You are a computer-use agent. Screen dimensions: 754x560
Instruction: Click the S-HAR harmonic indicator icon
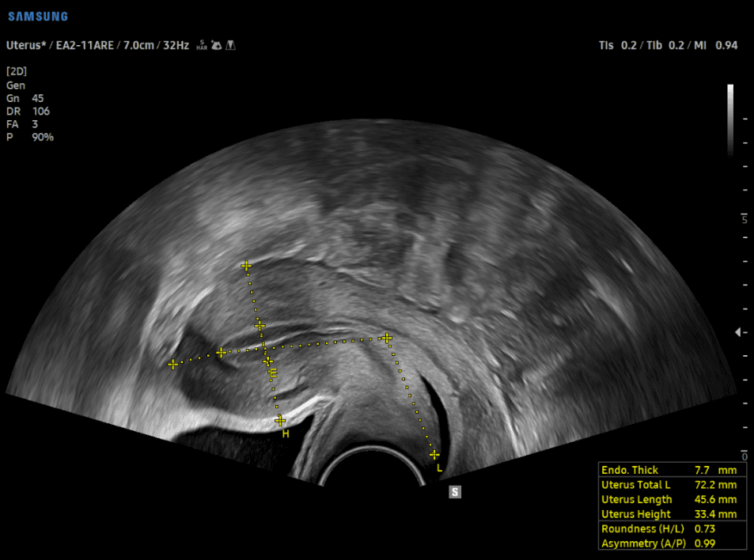pyautogui.click(x=202, y=45)
